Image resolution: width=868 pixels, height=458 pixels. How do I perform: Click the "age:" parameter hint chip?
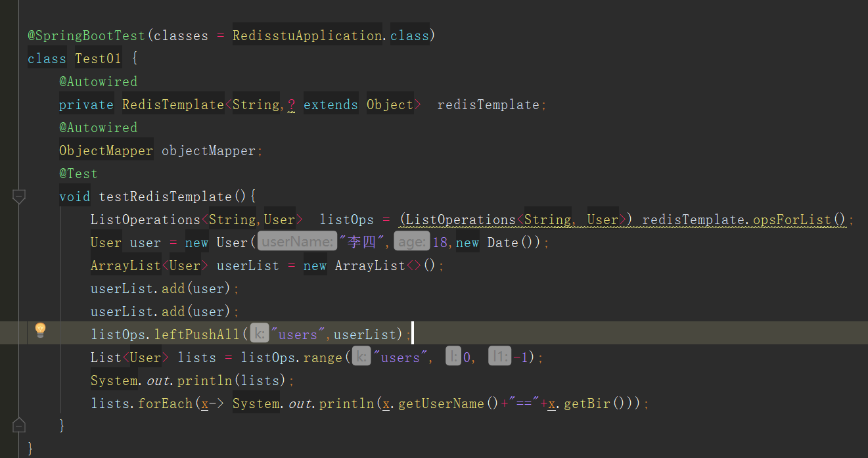(x=412, y=240)
